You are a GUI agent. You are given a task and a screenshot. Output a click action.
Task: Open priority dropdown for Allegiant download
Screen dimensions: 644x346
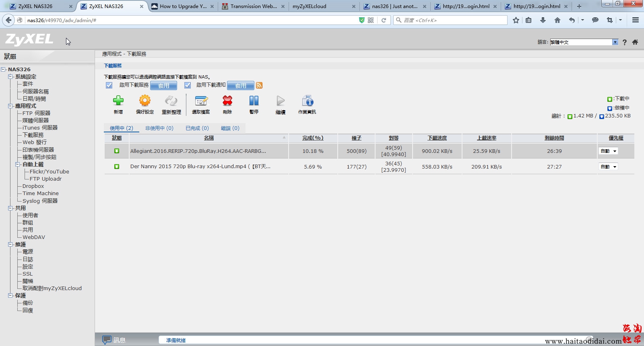[x=608, y=151]
